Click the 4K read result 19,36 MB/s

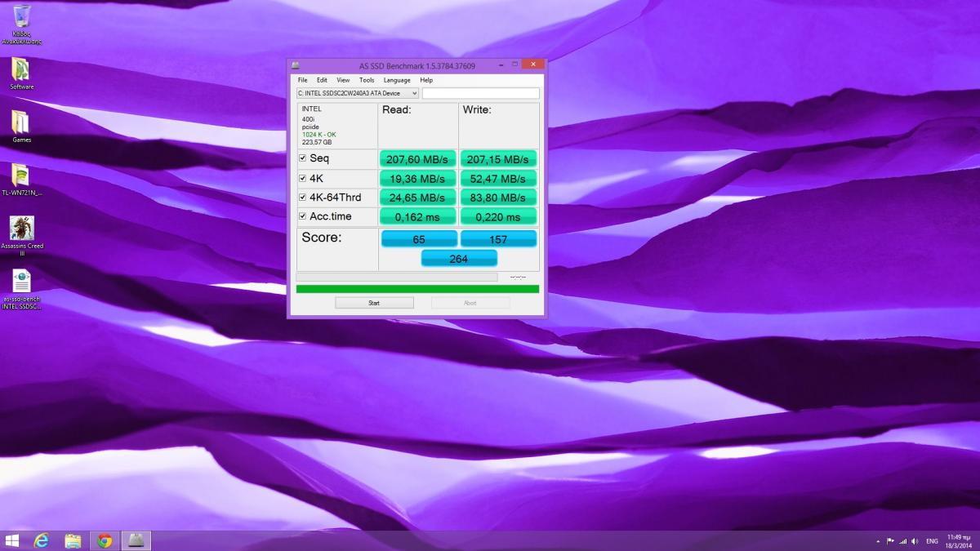pos(418,178)
